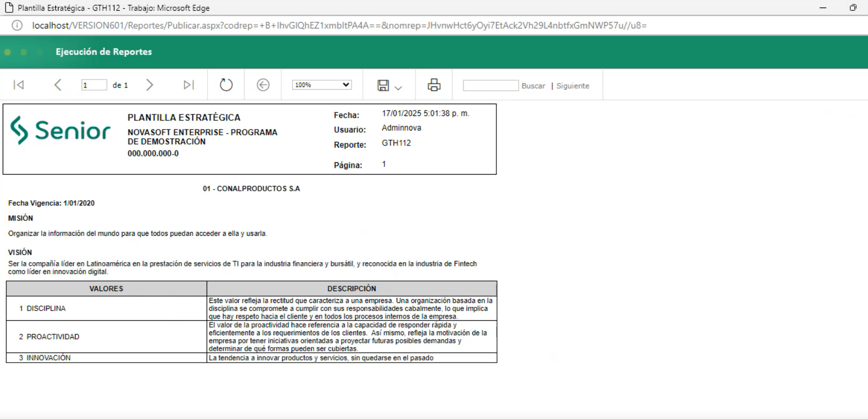Click the PROACTIVIDAD value cell
Viewport: 868px width, 419px height.
click(x=106, y=337)
